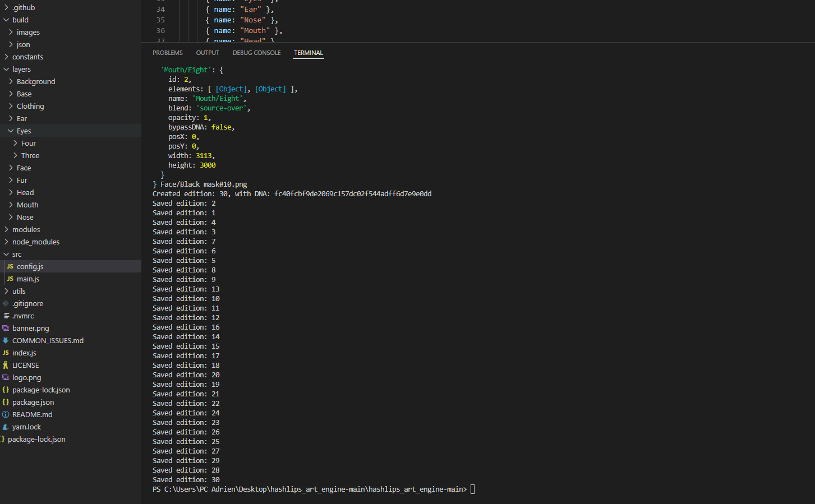Switch to the PROBLEMS tab
Screen dimensions: 815x504
(168, 53)
